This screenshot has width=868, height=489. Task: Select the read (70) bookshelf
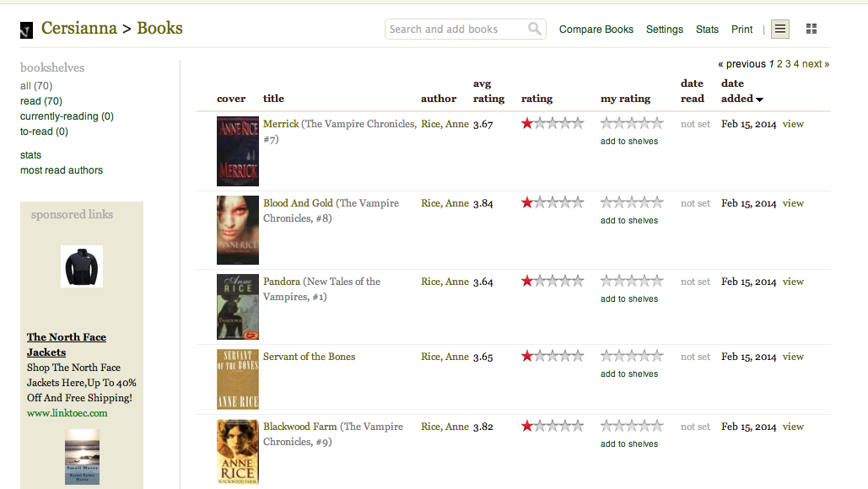[x=41, y=101]
